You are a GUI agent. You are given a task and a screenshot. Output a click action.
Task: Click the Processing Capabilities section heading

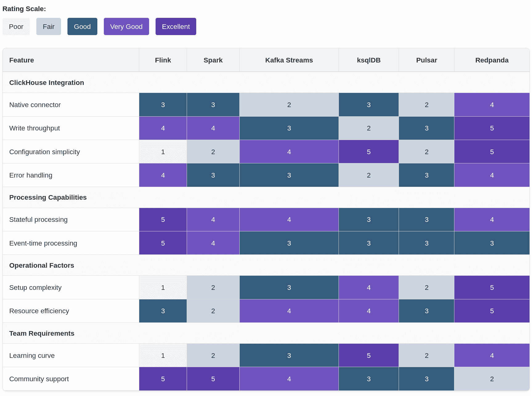pos(48,198)
